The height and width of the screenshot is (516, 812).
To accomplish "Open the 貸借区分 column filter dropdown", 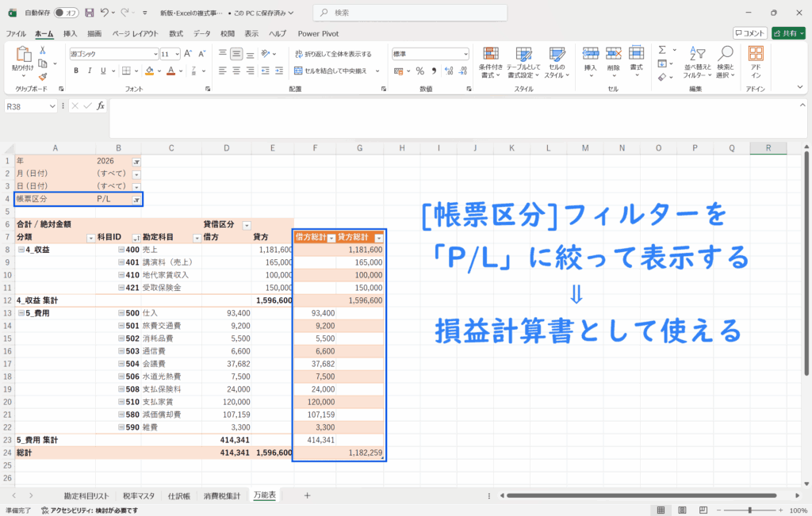I will tap(246, 225).
